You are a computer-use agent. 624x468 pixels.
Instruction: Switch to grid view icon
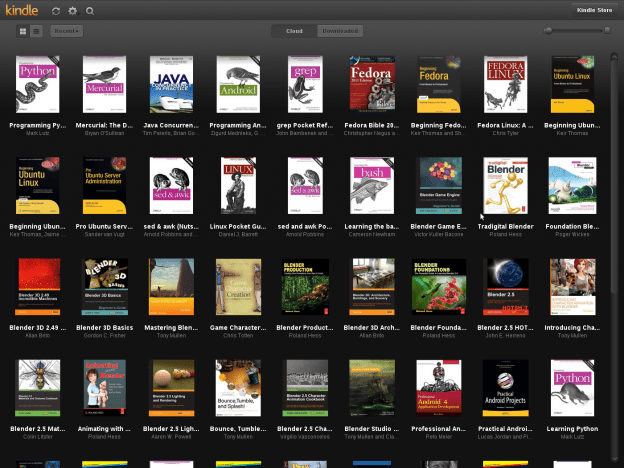pos(23,31)
